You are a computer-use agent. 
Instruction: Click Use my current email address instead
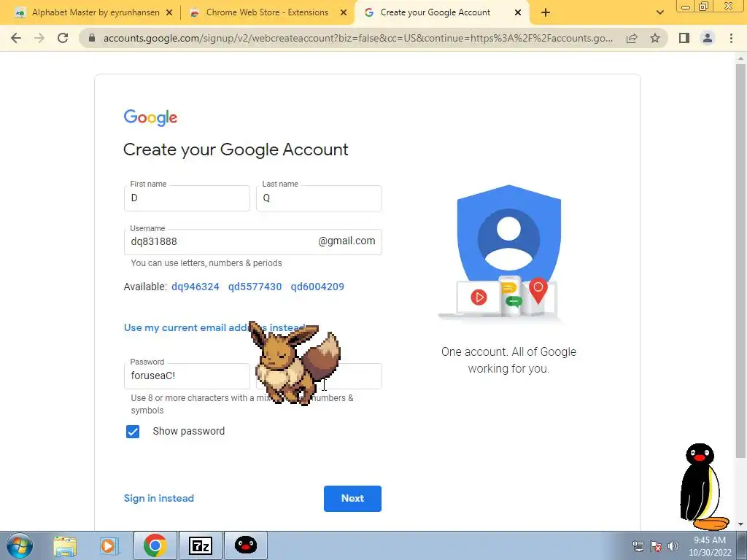[214, 327]
